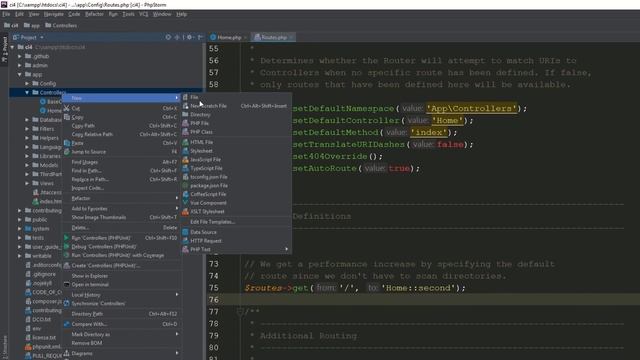
Task: Click the Jump to Source icon
Action: click(67, 152)
